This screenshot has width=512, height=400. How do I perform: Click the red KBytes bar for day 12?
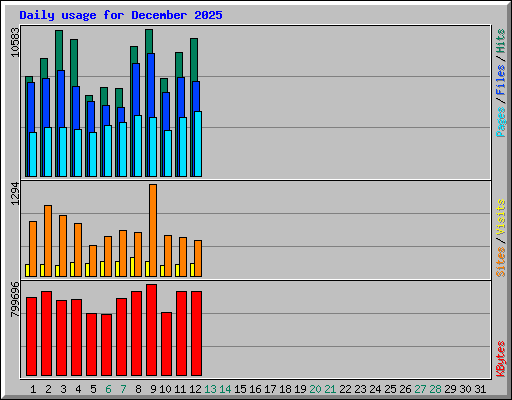pyautogui.click(x=196, y=333)
